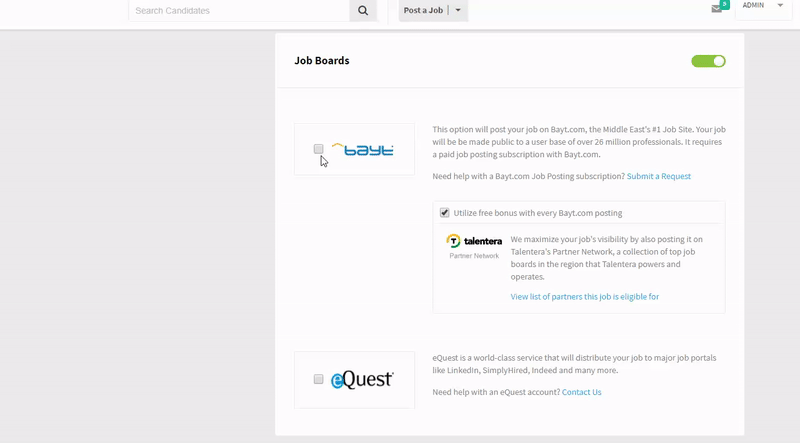Image resolution: width=800 pixels, height=443 pixels.
Task: Click the Job Boards heading
Action: point(322,61)
